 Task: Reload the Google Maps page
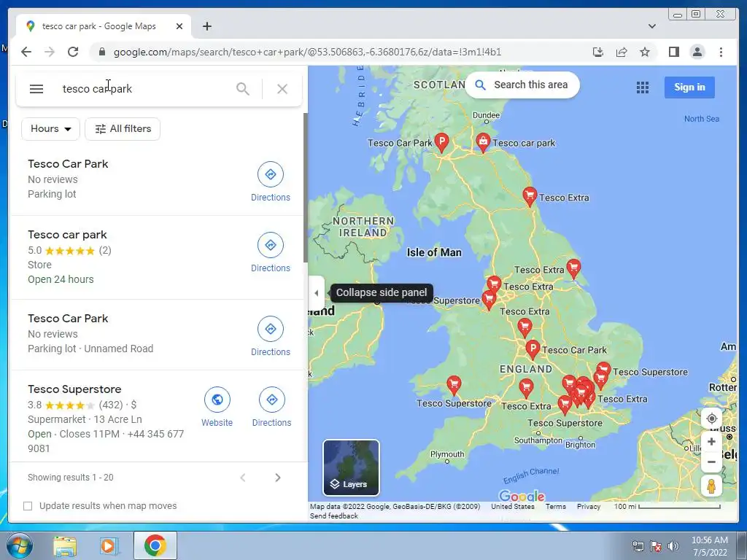73,52
